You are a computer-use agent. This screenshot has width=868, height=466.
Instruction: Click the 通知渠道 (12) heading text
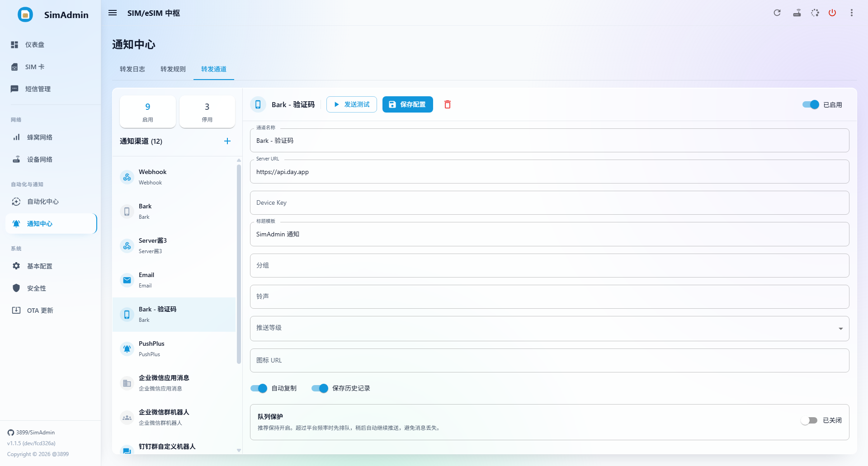(x=141, y=141)
